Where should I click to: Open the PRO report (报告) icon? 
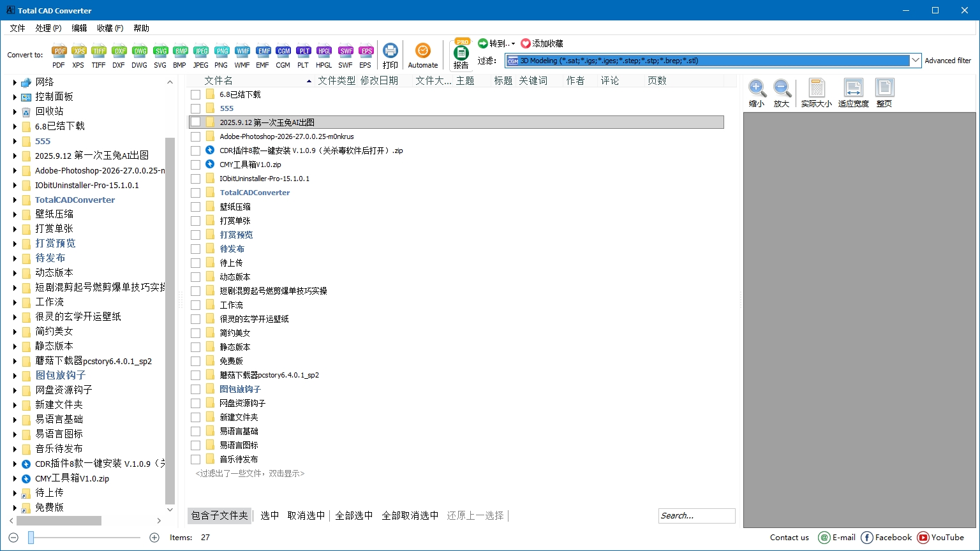pyautogui.click(x=461, y=54)
